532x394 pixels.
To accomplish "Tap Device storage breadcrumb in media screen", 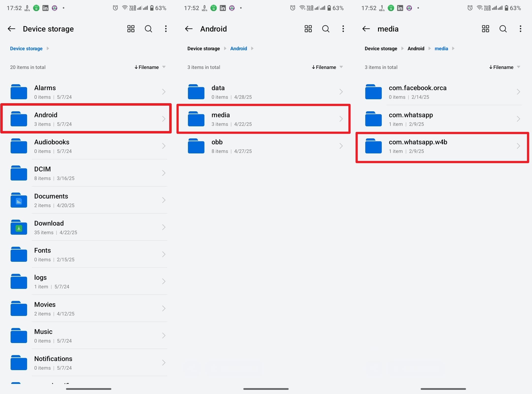I will coord(381,49).
